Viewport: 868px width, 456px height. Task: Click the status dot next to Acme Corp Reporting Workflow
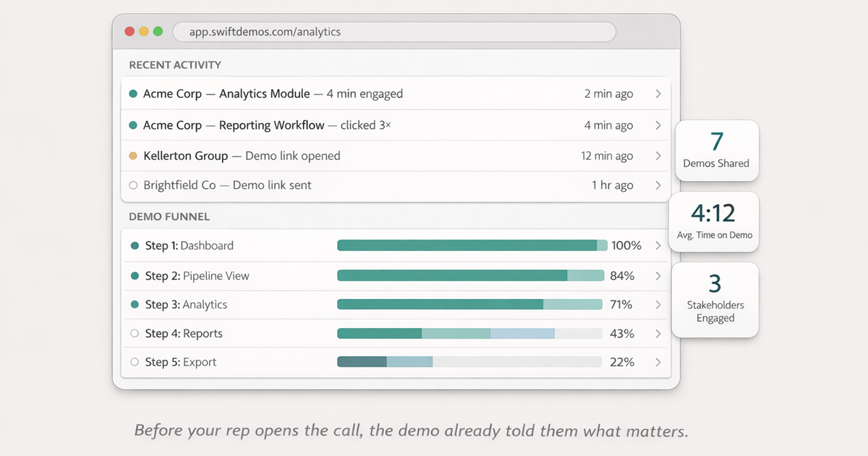[x=133, y=124]
